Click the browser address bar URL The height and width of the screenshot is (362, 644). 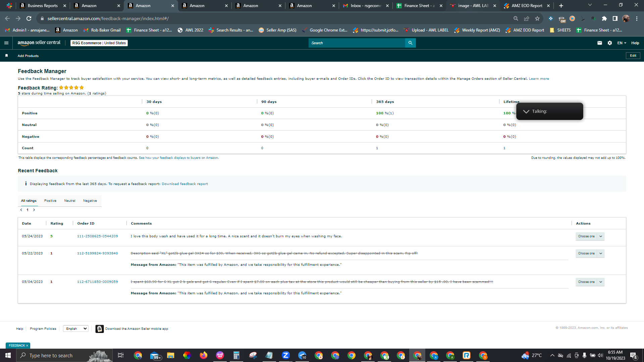pos(108,18)
